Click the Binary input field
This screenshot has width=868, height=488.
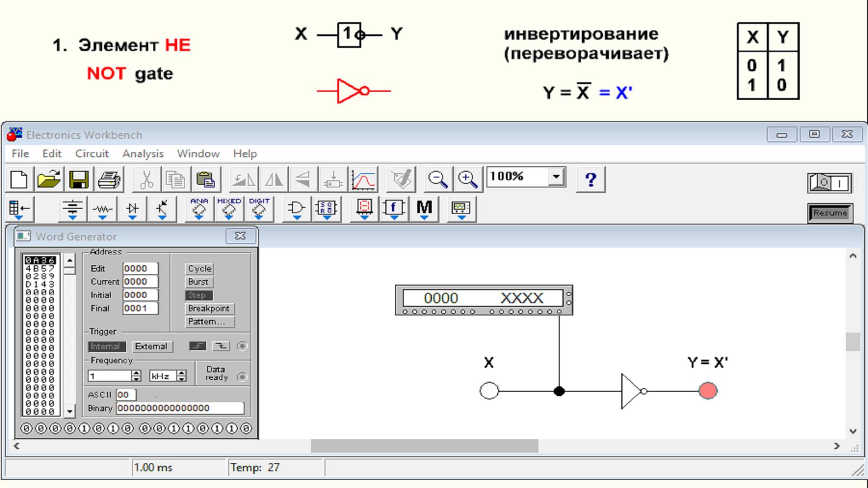181,408
